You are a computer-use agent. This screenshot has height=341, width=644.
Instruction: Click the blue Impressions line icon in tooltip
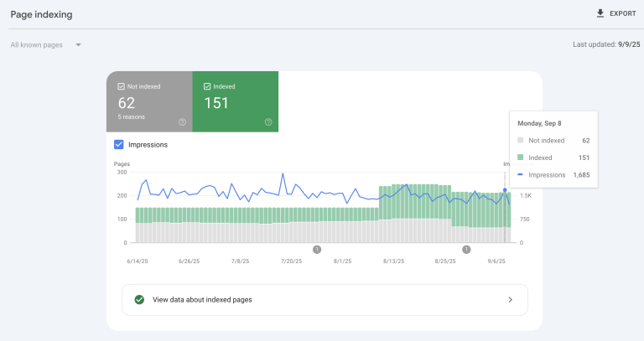click(x=521, y=174)
